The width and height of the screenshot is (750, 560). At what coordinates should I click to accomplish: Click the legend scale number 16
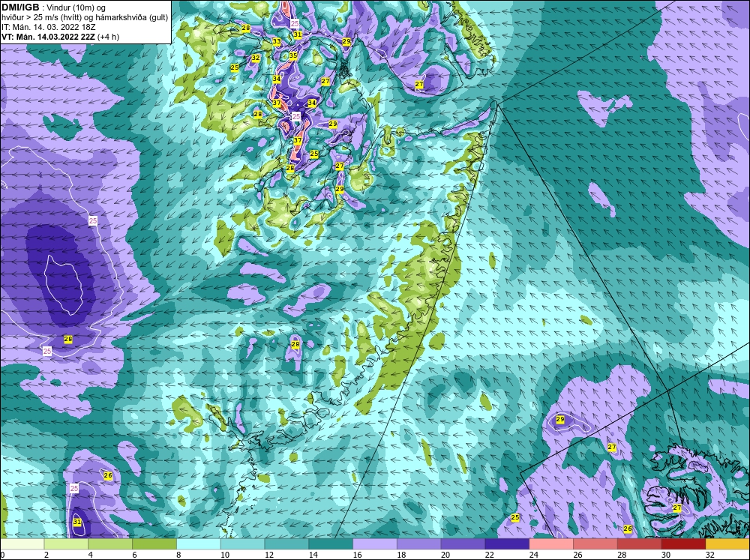(x=357, y=555)
